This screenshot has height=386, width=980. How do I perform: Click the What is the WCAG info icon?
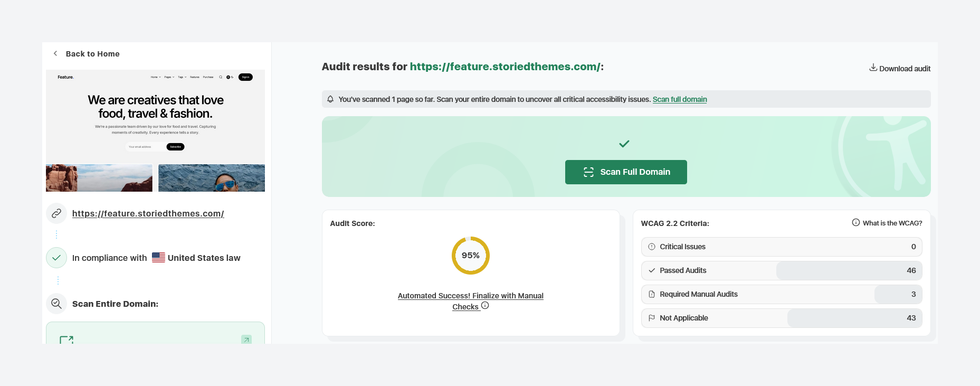click(855, 223)
